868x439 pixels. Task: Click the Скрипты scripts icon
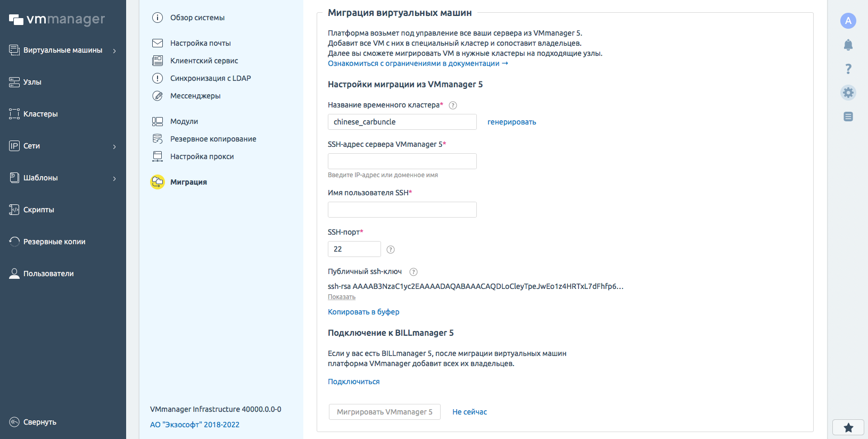(14, 210)
